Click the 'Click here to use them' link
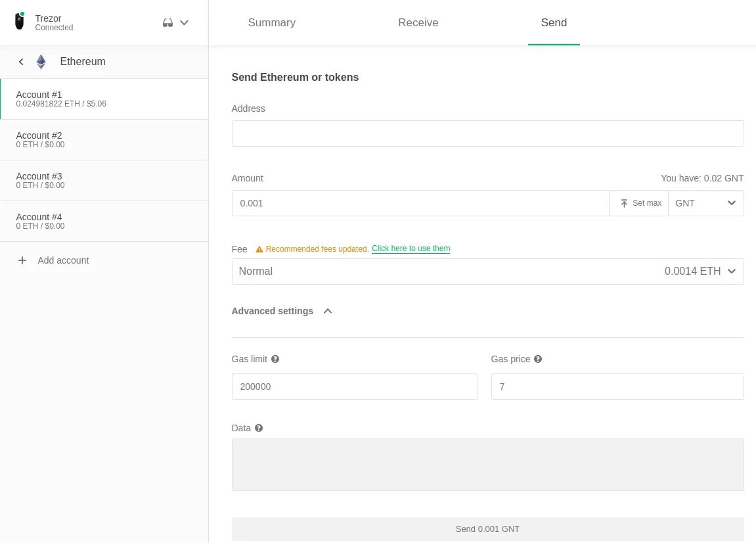Viewport: 756px width, 543px height. (411, 248)
